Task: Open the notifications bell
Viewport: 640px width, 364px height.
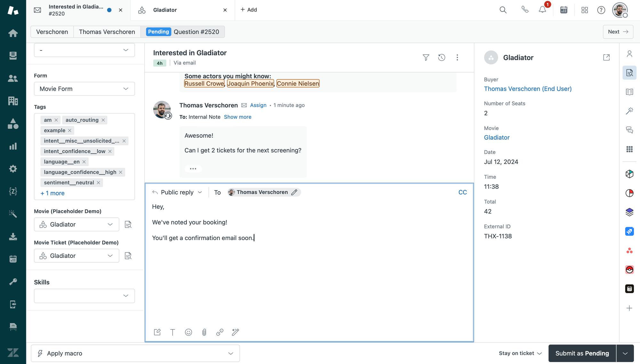Action: click(x=542, y=10)
